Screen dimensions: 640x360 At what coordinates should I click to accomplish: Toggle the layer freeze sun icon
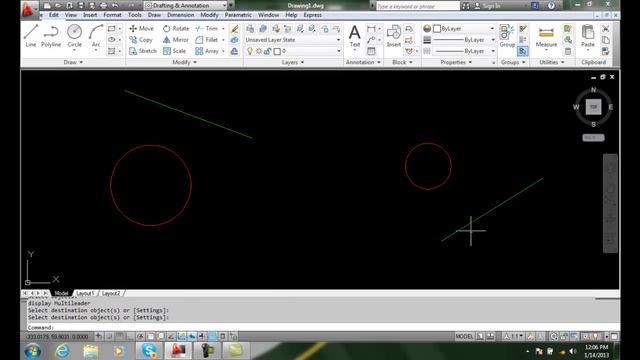click(259, 51)
